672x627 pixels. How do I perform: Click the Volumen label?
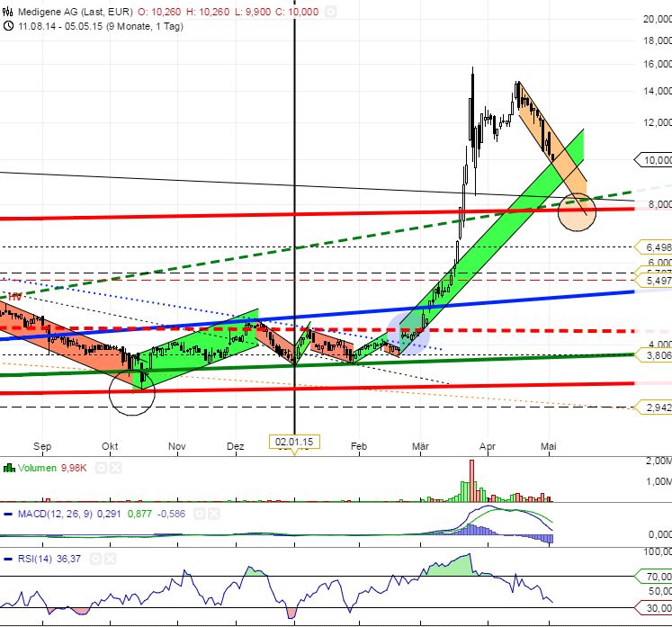pyautogui.click(x=37, y=468)
